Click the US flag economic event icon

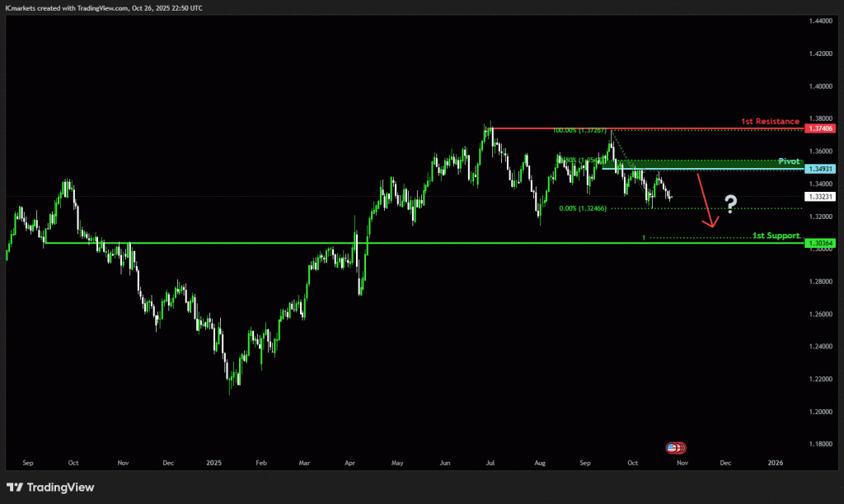pyautogui.click(x=675, y=448)
